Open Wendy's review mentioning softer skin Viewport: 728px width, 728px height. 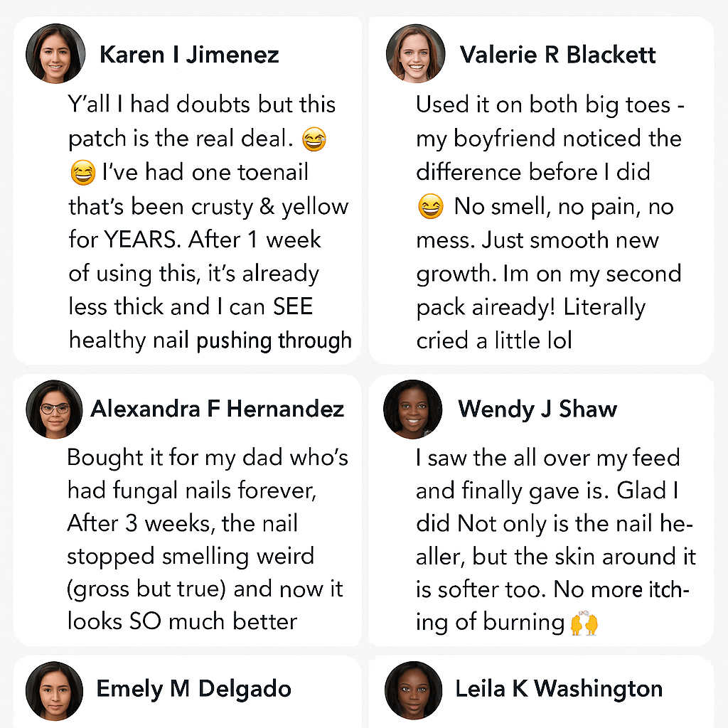(555, 540)
